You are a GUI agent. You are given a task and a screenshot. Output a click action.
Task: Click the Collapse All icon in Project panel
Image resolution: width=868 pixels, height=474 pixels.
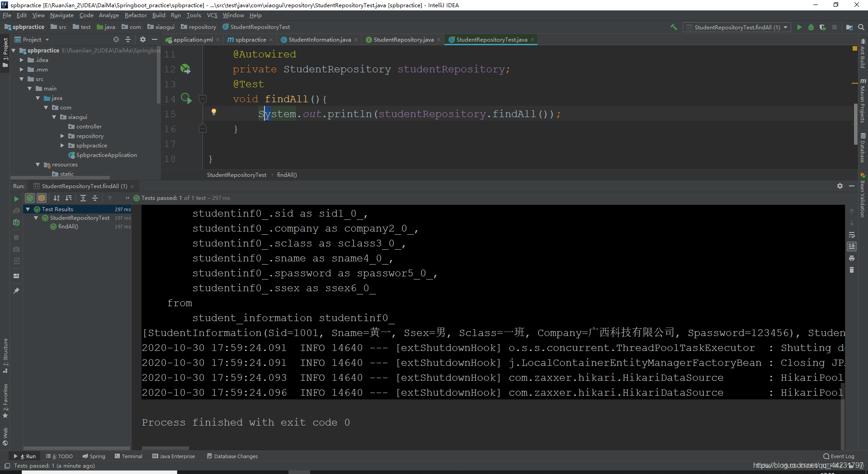pyautogui.click(x=128, y=39)
